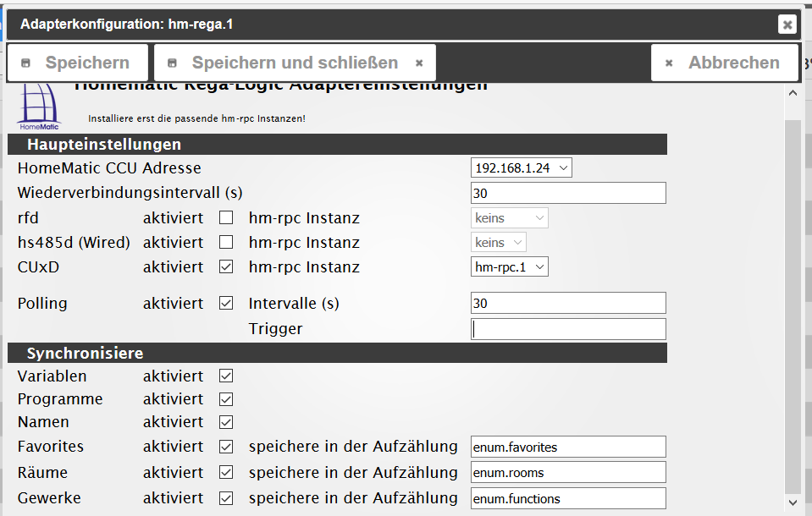Enable the rfd aktiviert checkbox

tap(226, 218)
